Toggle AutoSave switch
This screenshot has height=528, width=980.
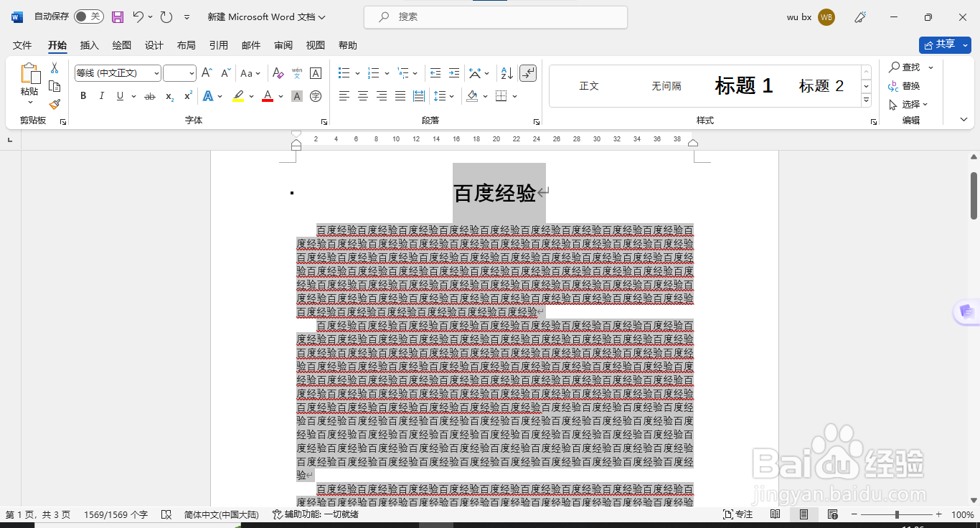pyautogui.click(x=89, y=16)
